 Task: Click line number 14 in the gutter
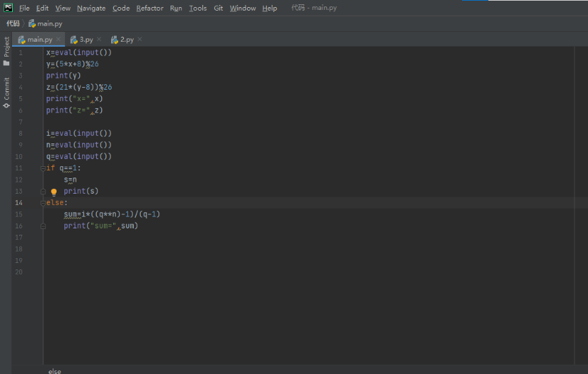coord(18,203)
